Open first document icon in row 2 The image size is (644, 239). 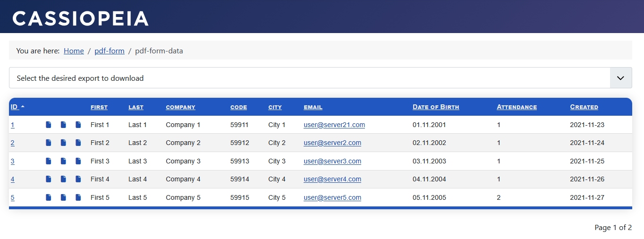tap(49, 143)
